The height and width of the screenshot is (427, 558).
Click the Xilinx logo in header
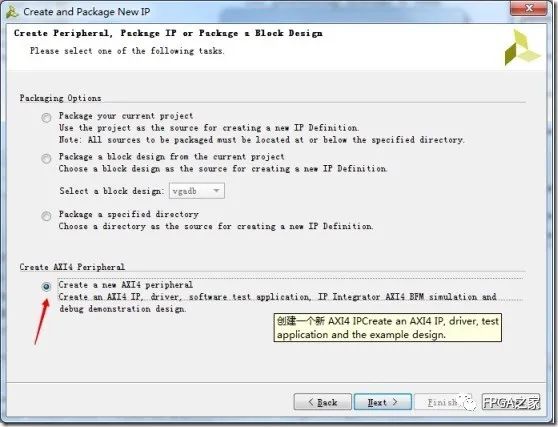pos(522,48)
